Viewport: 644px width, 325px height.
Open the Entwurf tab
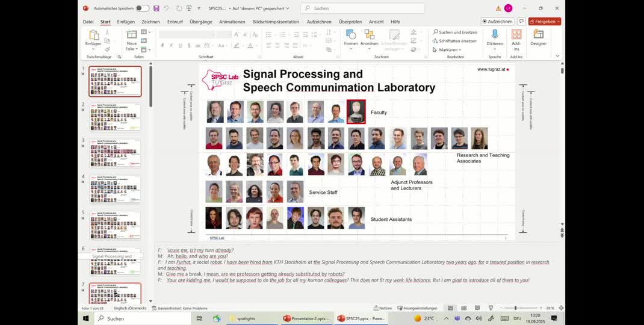pyautogui.click(x=175, y=22)
